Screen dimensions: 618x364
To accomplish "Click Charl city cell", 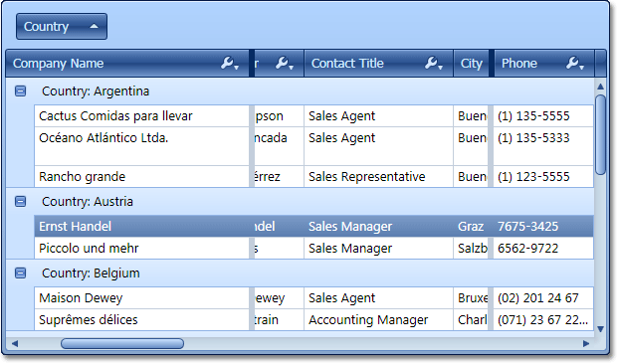I will [x=471, y=319].
